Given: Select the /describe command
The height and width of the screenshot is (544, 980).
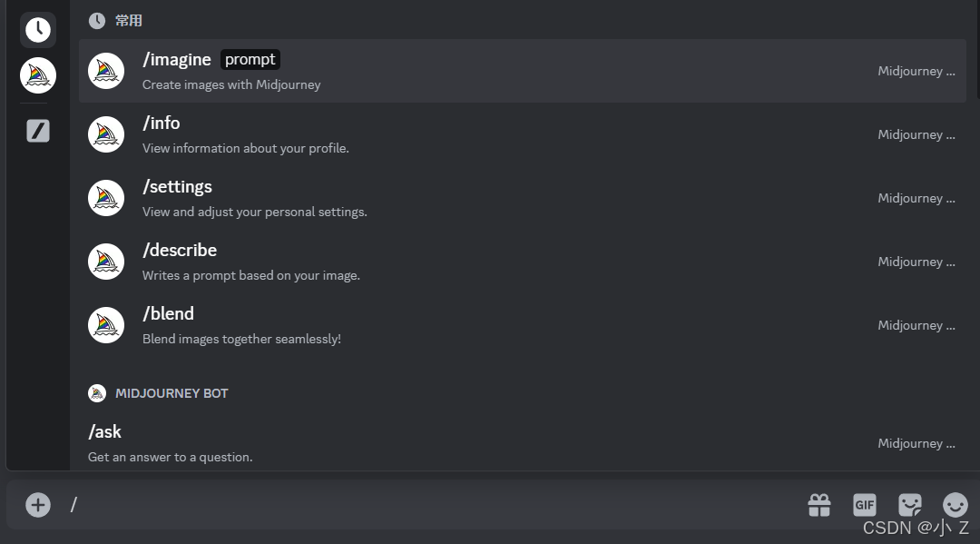Looking at the screenshot, I should point(180,251).
